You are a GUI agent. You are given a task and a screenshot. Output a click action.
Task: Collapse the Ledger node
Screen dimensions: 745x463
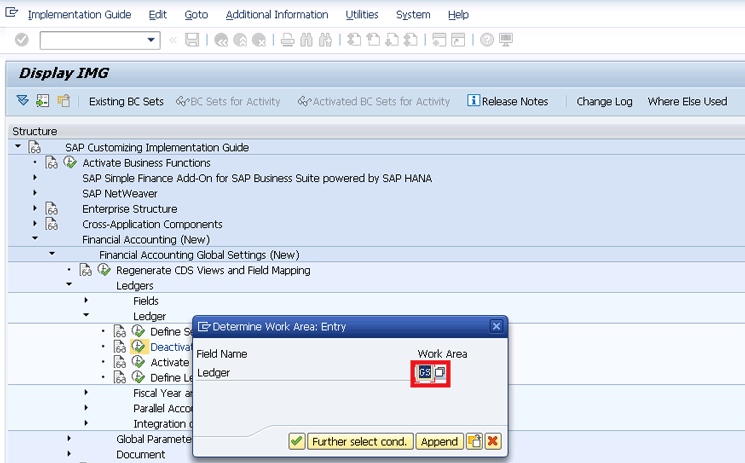(x=86, y=315)
